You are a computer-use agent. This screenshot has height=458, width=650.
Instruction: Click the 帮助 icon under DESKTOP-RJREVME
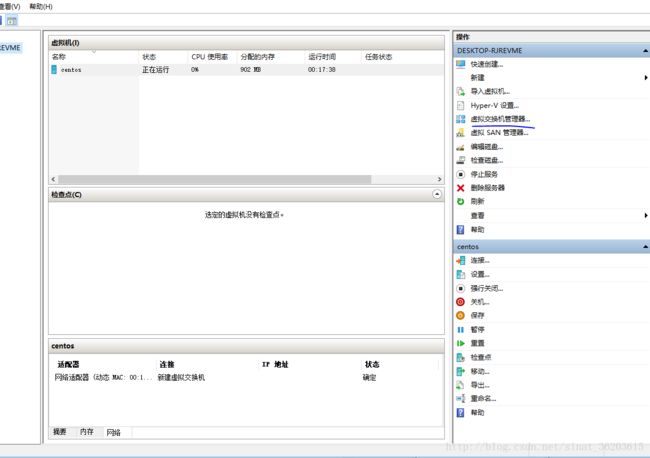point(461,229)
